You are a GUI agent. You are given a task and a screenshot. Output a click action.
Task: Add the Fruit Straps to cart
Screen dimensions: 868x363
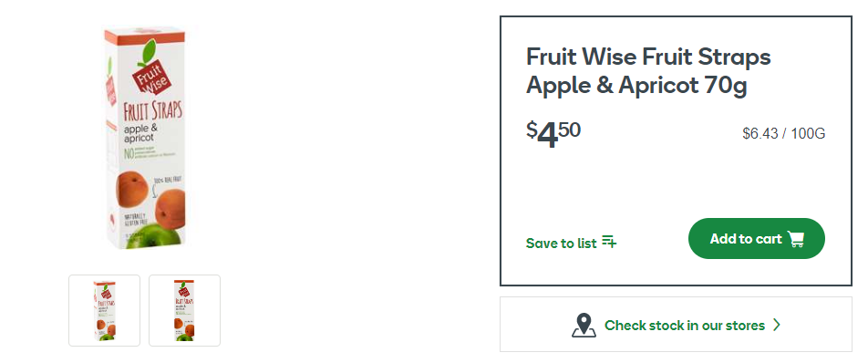[756, 238]
